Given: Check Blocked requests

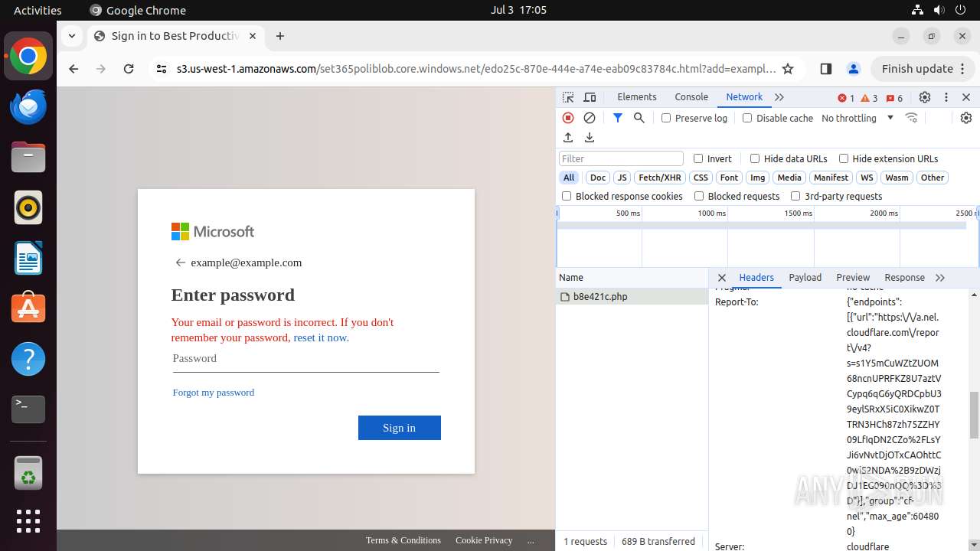Looking at the screenshot, I should point(699,196).
